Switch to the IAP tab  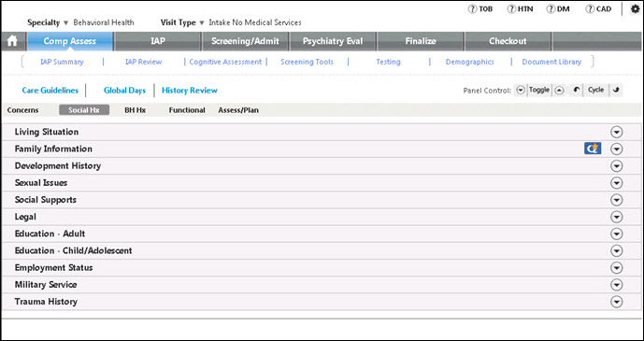[x=158, y=41]
